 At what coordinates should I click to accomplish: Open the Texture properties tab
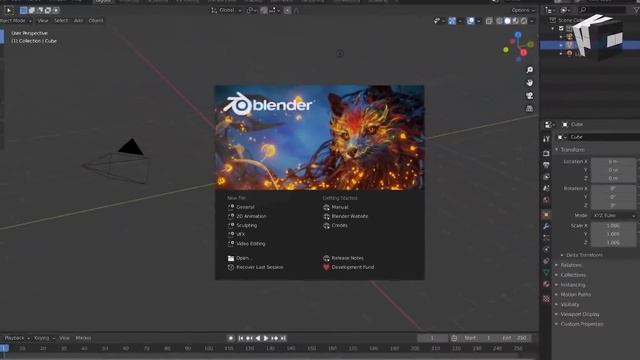point(546,299)
